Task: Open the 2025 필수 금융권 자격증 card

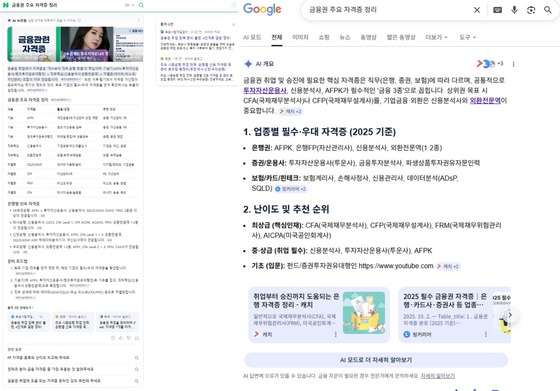Action: [454, 315]
